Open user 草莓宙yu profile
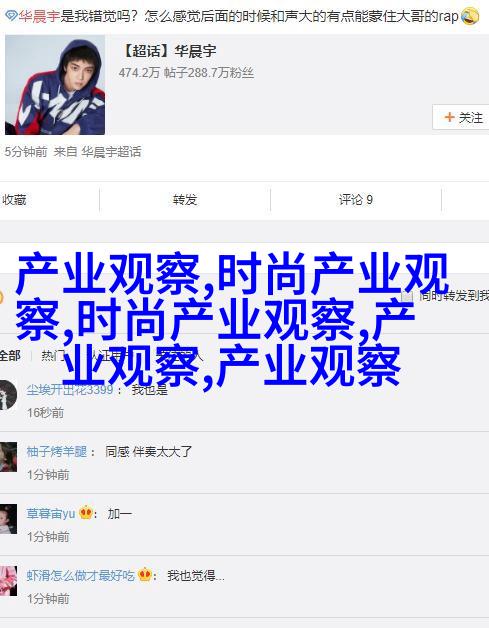Viewport: 489px width, 628px height. [50, 513]
